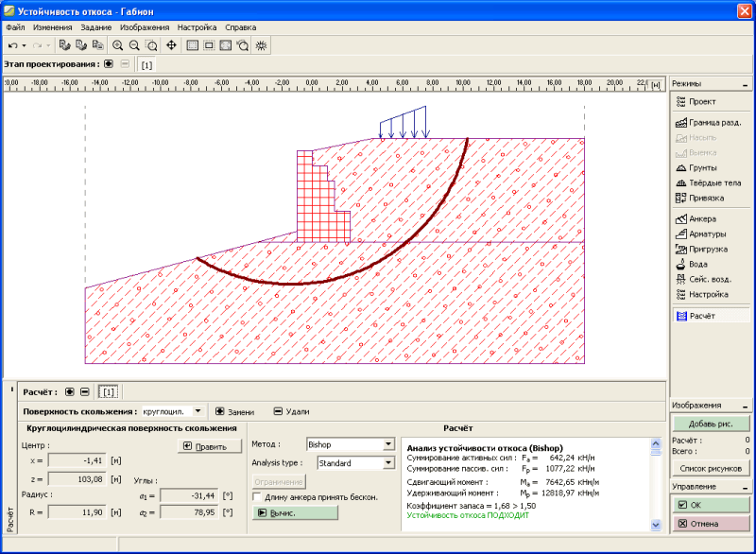Expand the Analysis type dropdown

pyautogui.click(x=387, y=463)
